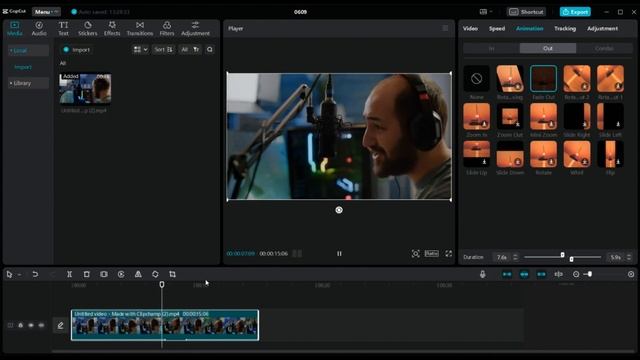Apply the Slide Up animation preset

tap(476, 154)
